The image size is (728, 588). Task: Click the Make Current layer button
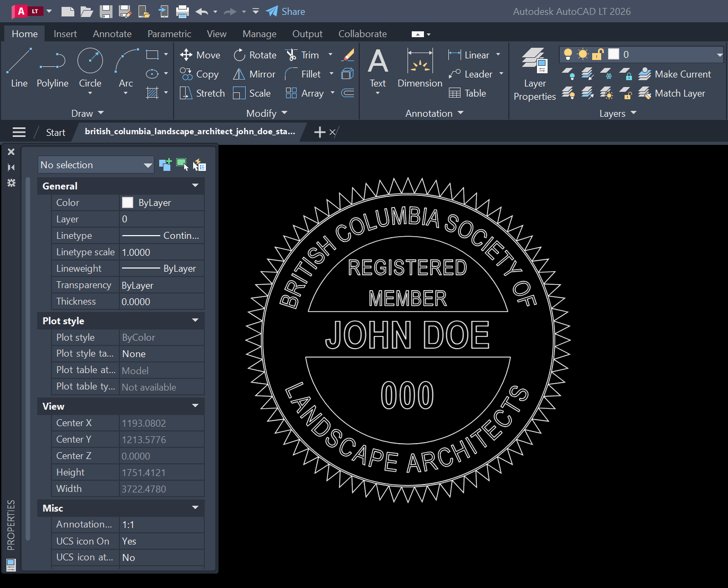pos(675,74)
